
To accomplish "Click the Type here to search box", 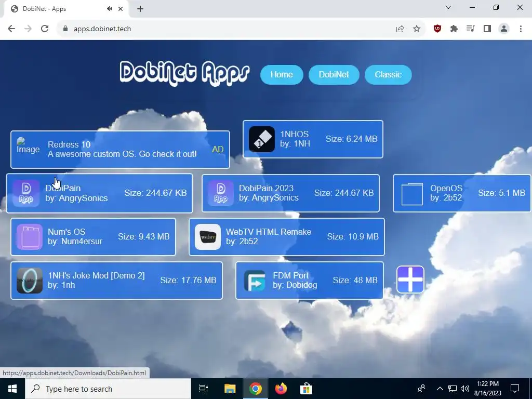I will pyautogui.click(x=108, y=389).
